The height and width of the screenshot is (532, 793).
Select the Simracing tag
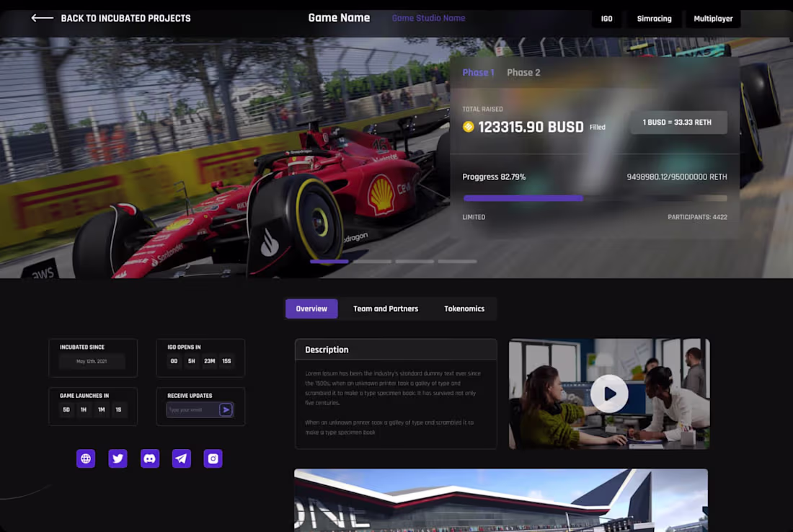click(x=654, y=19)
